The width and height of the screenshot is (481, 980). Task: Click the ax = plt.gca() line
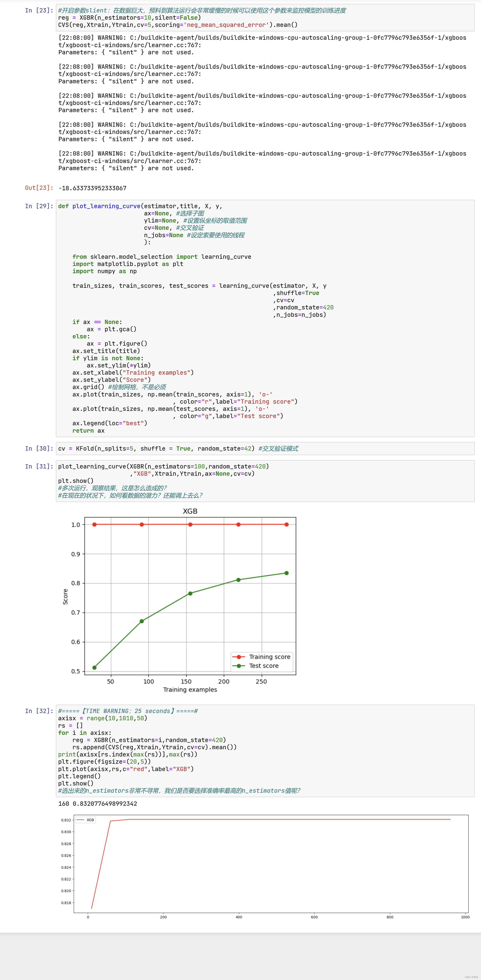[111, 329]
